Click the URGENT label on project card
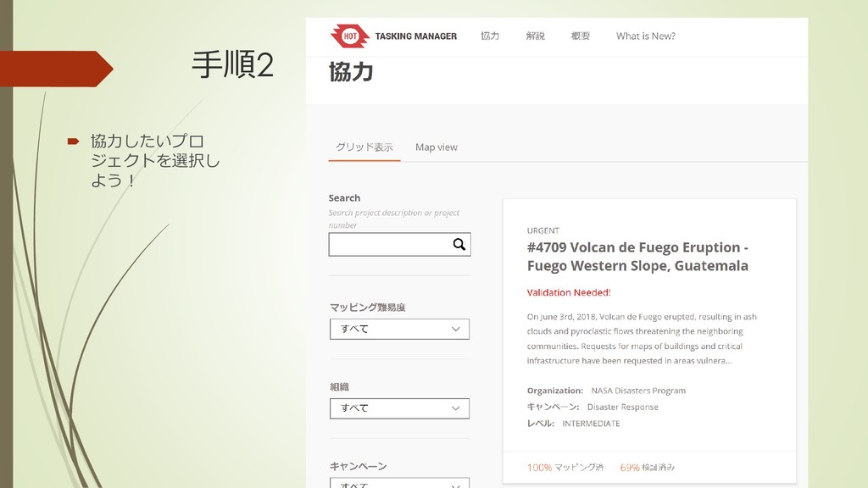This screenshot has width=868, height=488. (543, 230)
